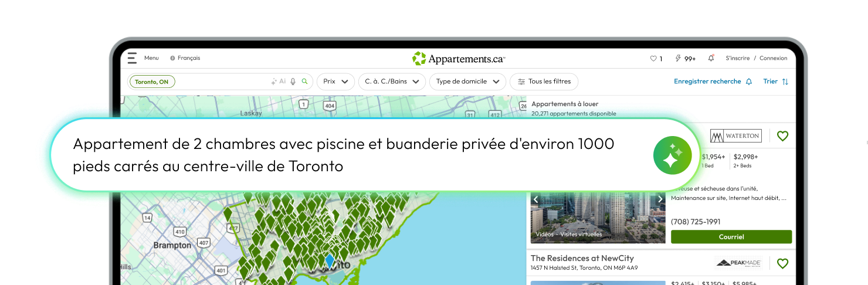
Task: Click the Connexion link
Action: tap(773, 58)
